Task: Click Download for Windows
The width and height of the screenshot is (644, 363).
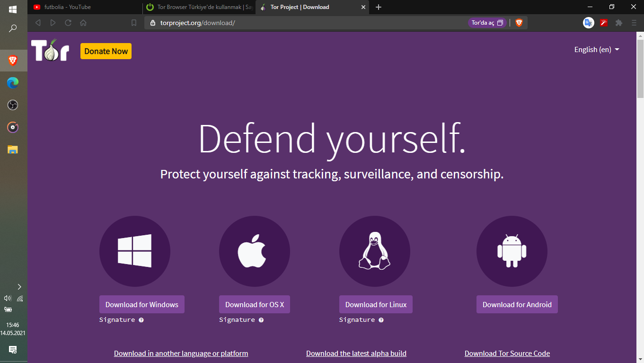Action: coord(142,304)
